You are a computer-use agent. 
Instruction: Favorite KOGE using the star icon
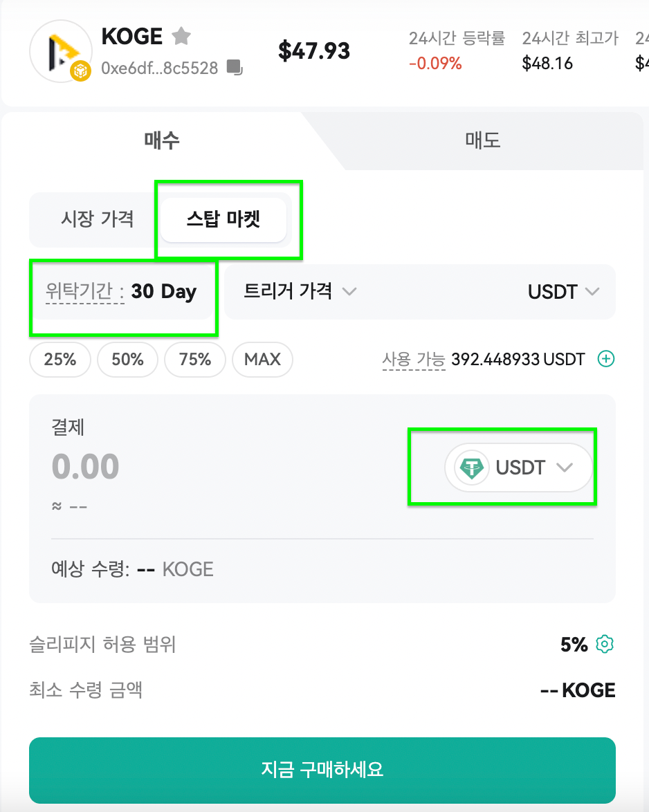click(181, 36)
